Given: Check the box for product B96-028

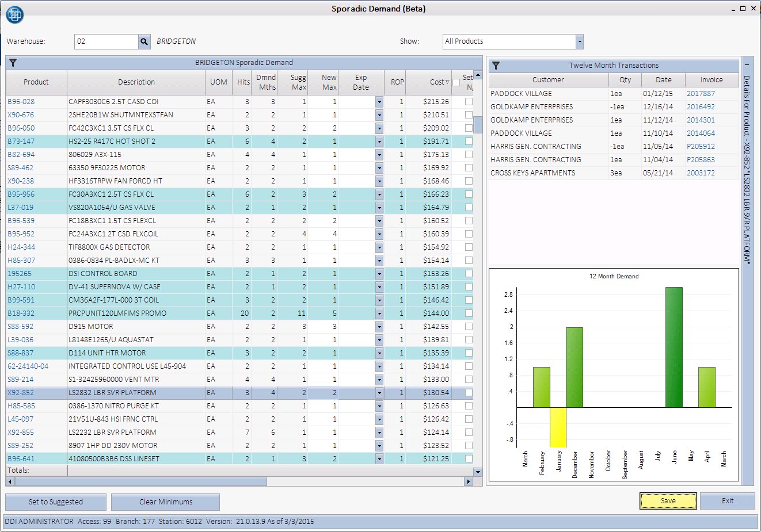Looking at the screenshot, I should (469, 102).
